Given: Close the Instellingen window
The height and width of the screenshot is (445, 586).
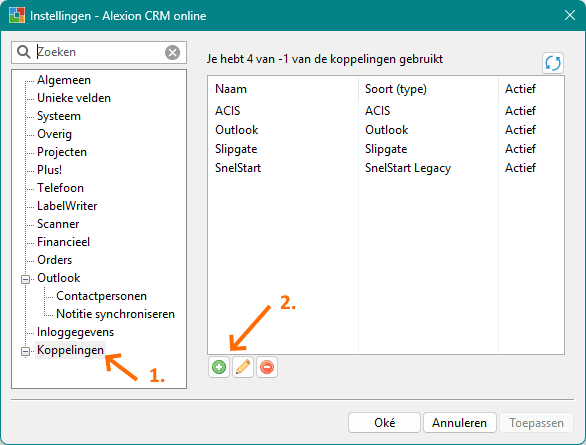Looking at the screenshot, I should point(570,15).
